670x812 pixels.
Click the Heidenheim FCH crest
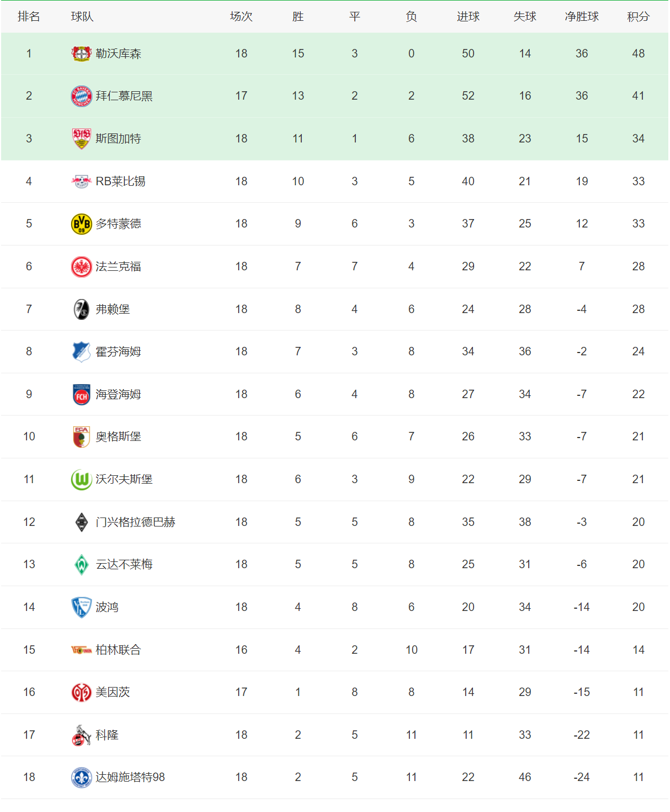[x=82, y=395]
